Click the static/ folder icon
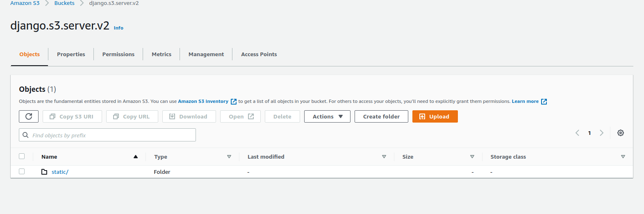The image size is (644, 214). tap(44, 172)
